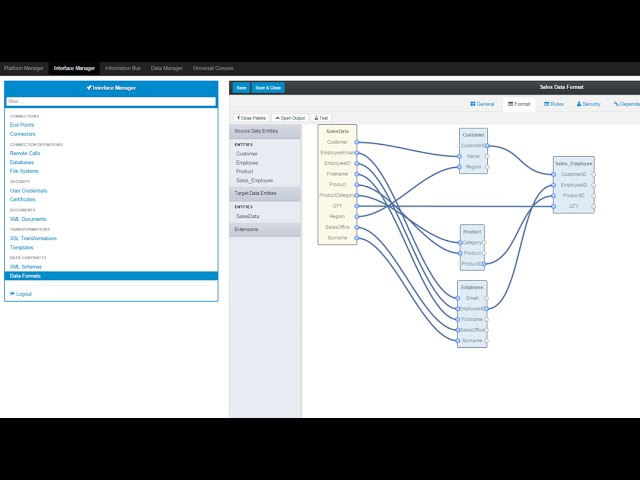Select the highlighted Data Formats item
640x480 pixels.
pyautogui.click(x=111, y=276)
